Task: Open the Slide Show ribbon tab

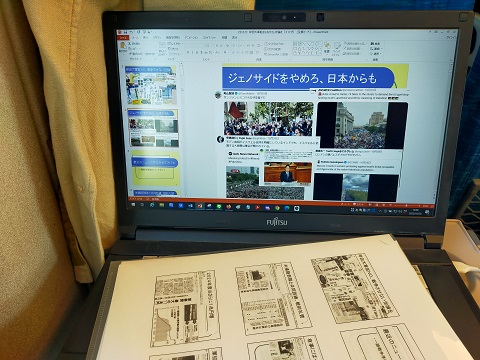Action: point(210,37)
